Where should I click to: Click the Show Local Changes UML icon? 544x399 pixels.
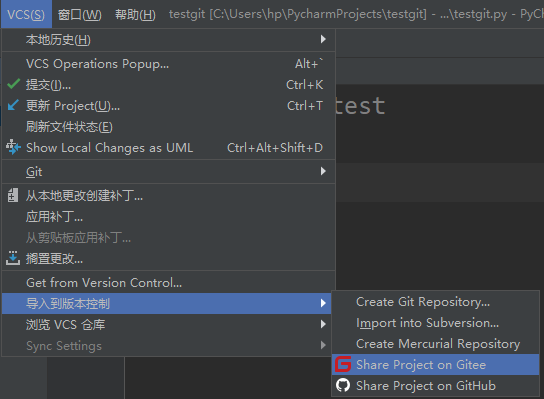[13, 147]
